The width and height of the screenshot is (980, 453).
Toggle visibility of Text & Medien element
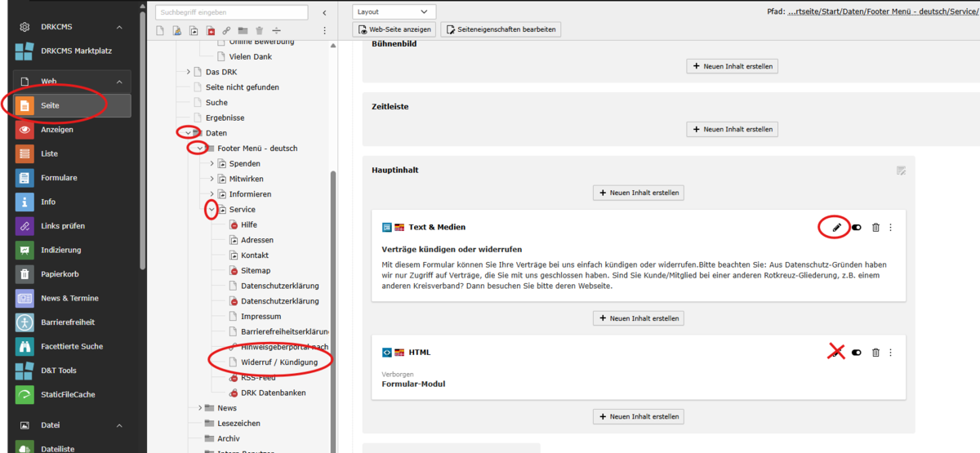click(x=857, y=228)
